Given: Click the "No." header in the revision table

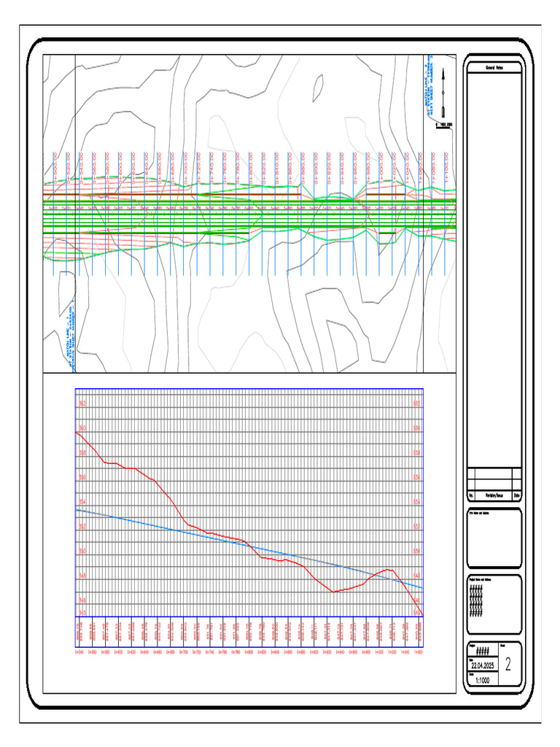Looking at the screenshot, I should coord(472,496).
